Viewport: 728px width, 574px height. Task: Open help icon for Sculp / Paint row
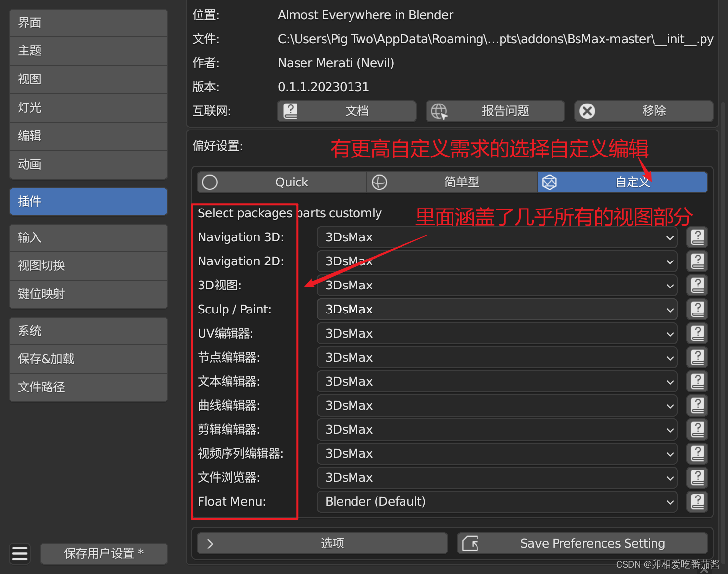pos(697,309)
